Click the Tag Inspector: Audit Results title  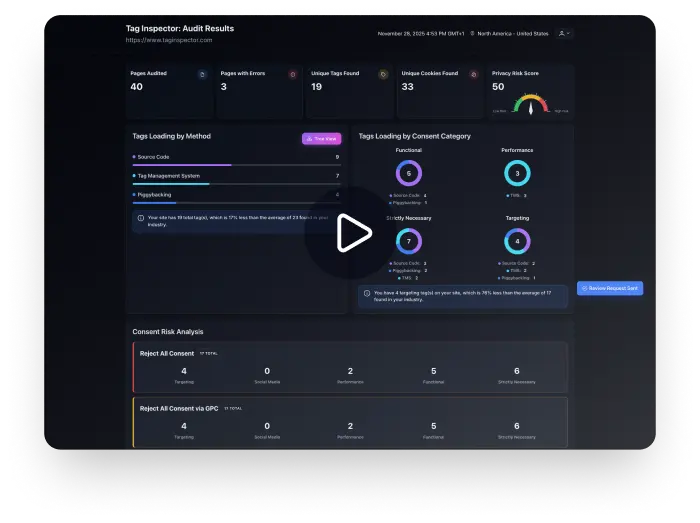(180, 29)
